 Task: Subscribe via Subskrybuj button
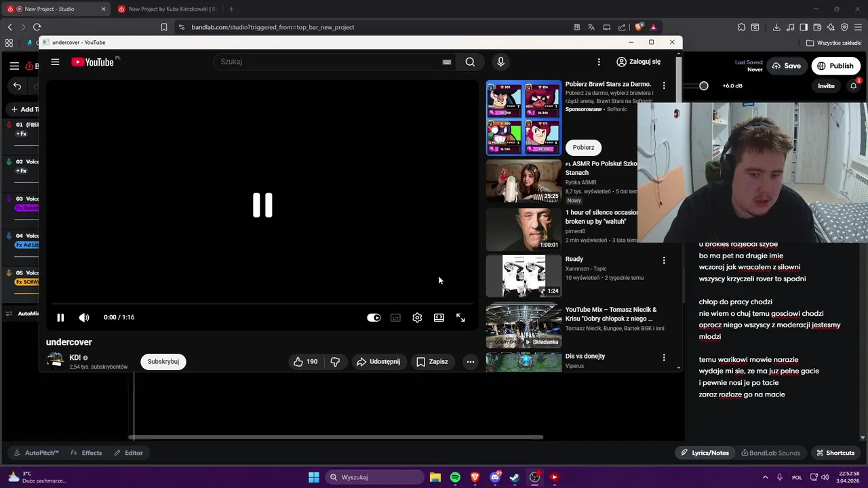coord(163,361)
